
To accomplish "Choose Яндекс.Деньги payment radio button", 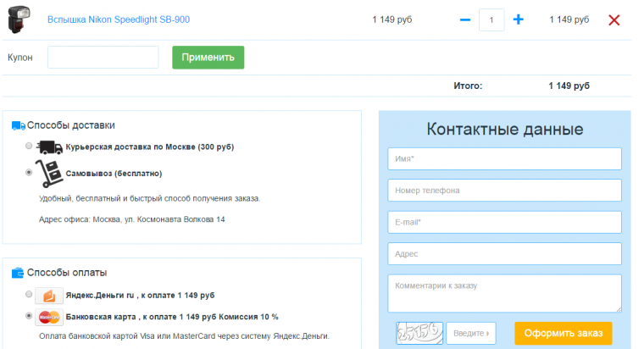I will (30, 295).
